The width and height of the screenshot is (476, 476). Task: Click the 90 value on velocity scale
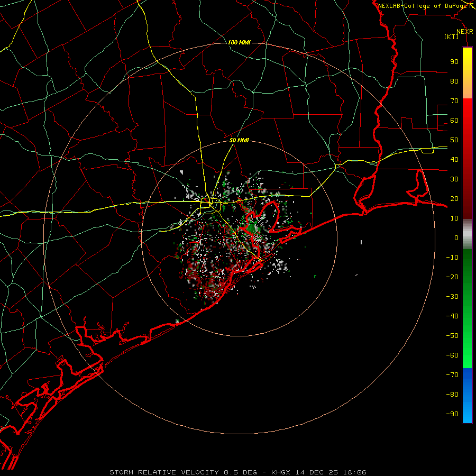(x=454, y=62)
